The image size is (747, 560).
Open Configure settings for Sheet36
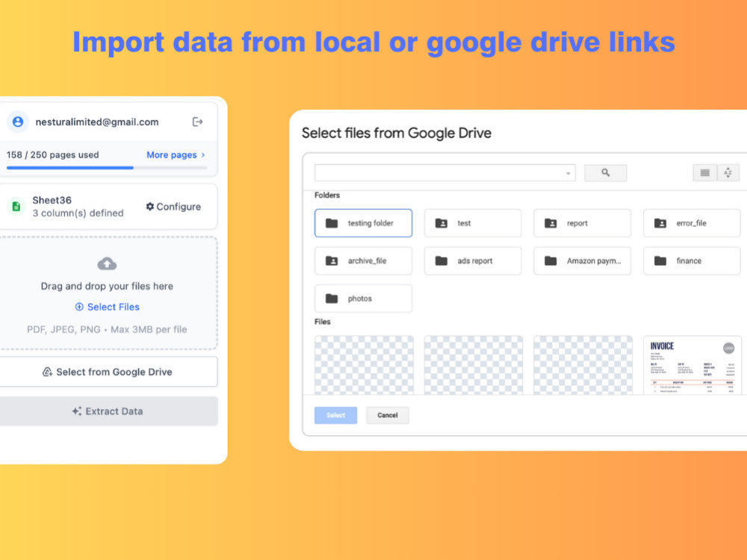173,207
